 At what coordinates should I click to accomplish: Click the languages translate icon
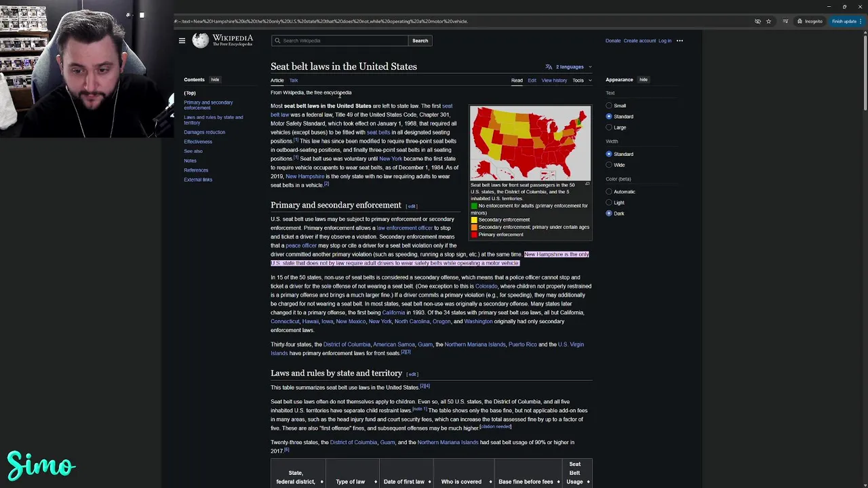pyautogui.click(x=549, y=66)
